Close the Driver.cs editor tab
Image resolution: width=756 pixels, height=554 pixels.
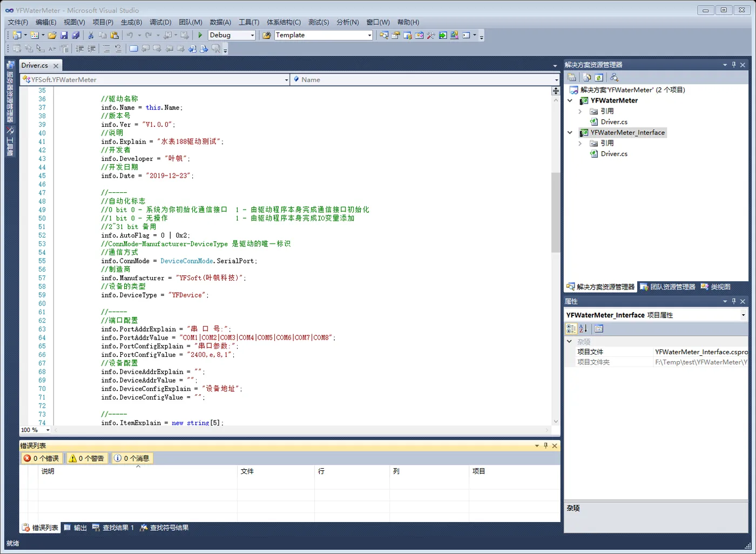click(56, 66)
